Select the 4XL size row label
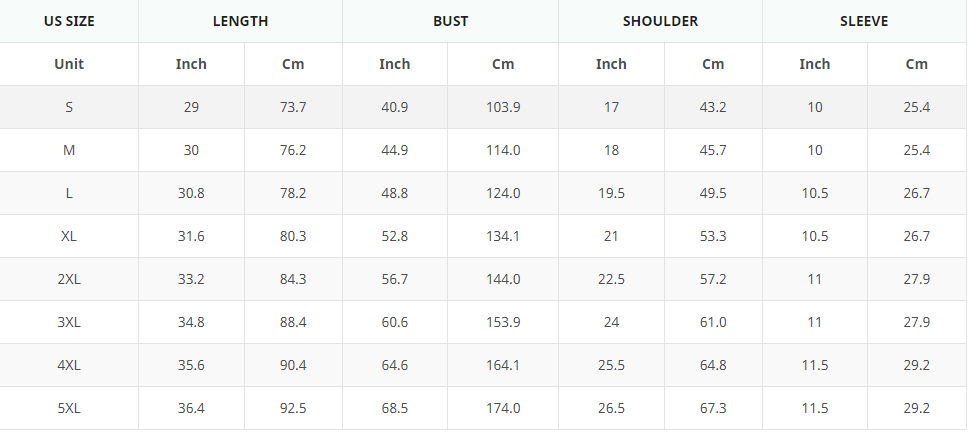Image resolution: width=970 pixels, height=432 pixels. 69,365
